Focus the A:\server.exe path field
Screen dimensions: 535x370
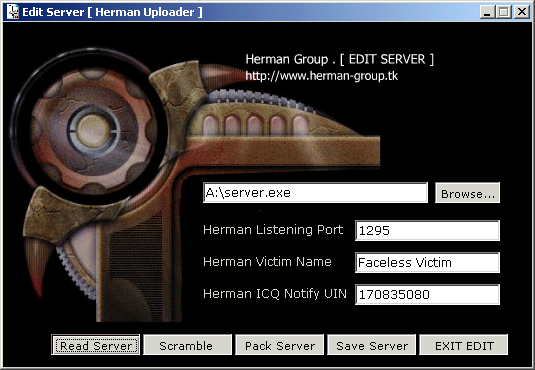tap(315, 193)
